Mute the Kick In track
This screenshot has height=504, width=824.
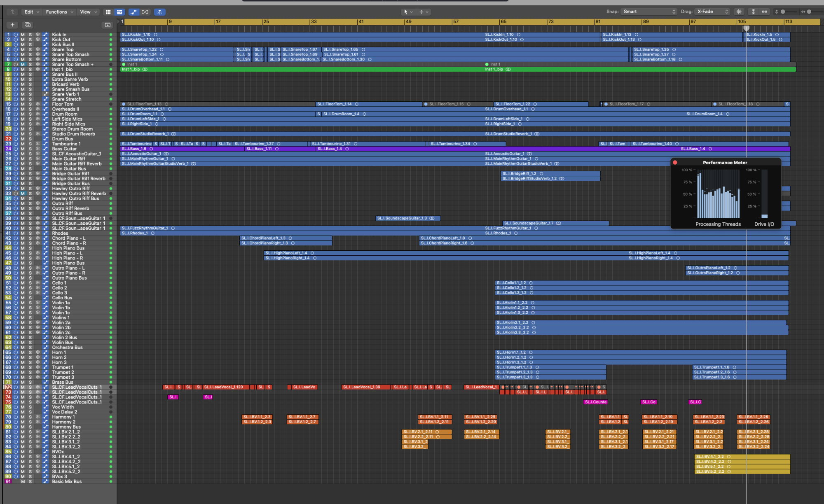coord(23,35)
